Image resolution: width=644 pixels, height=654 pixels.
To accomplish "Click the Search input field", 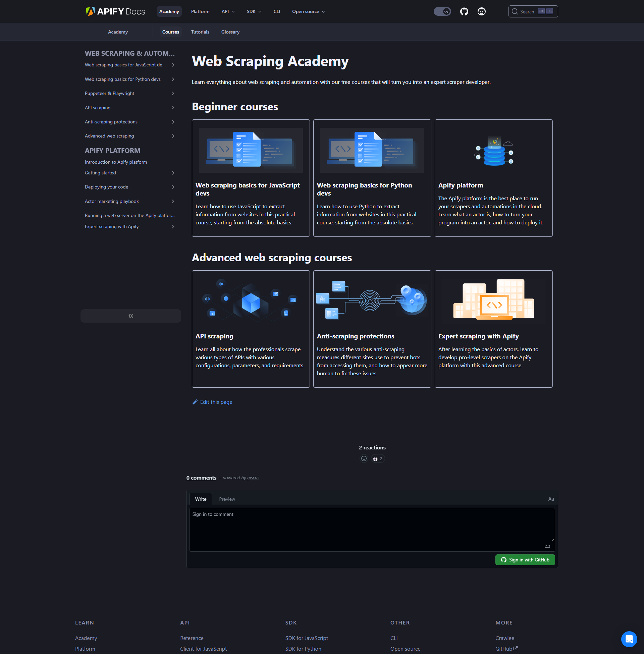I will pyautogui.click(x=533, y=11).
